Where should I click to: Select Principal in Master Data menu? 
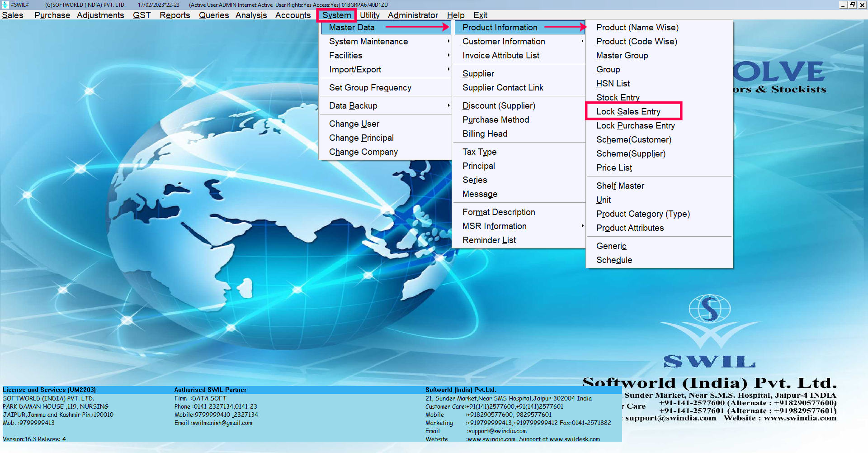[519, 166]
